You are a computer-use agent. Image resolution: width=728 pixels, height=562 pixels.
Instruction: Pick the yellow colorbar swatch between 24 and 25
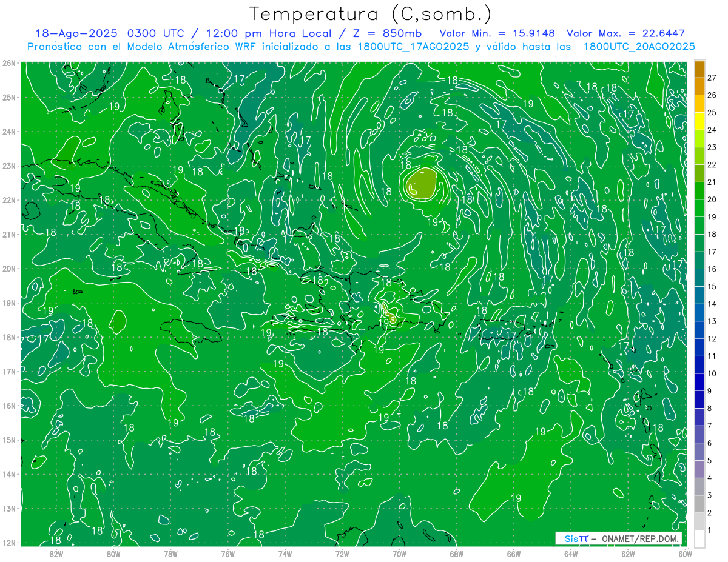click(700, 121)
